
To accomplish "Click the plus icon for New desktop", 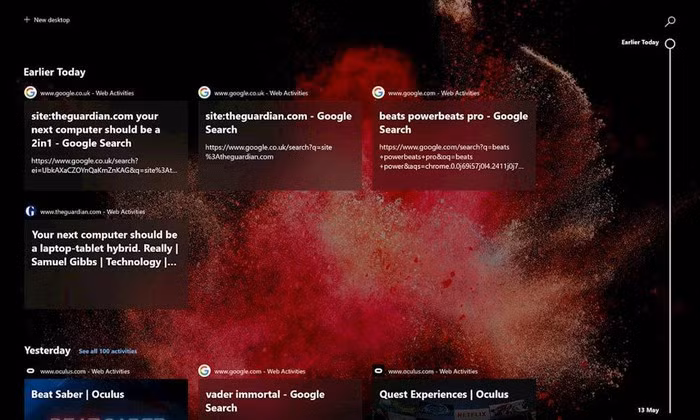I will [25, 20].
